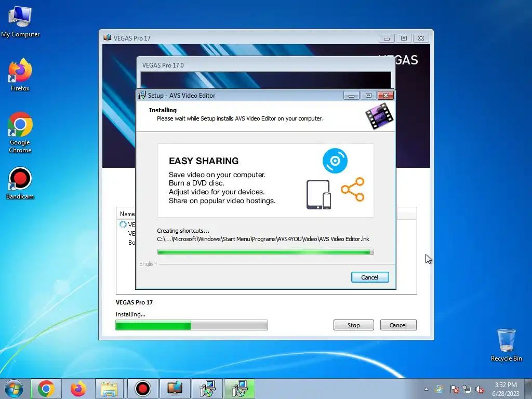Open the network status tray icon
This screenshot has width=532, height=399.
click(x=467, y=389)
